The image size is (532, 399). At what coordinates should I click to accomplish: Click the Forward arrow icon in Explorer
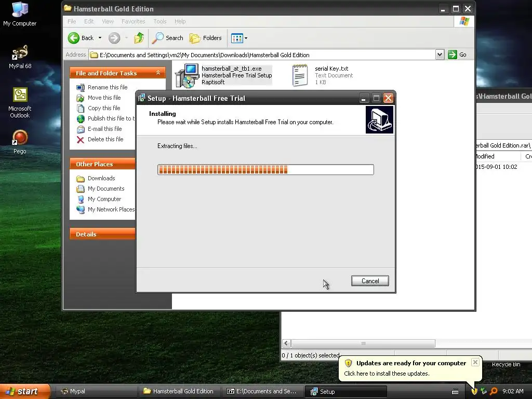tap(114, 38)
